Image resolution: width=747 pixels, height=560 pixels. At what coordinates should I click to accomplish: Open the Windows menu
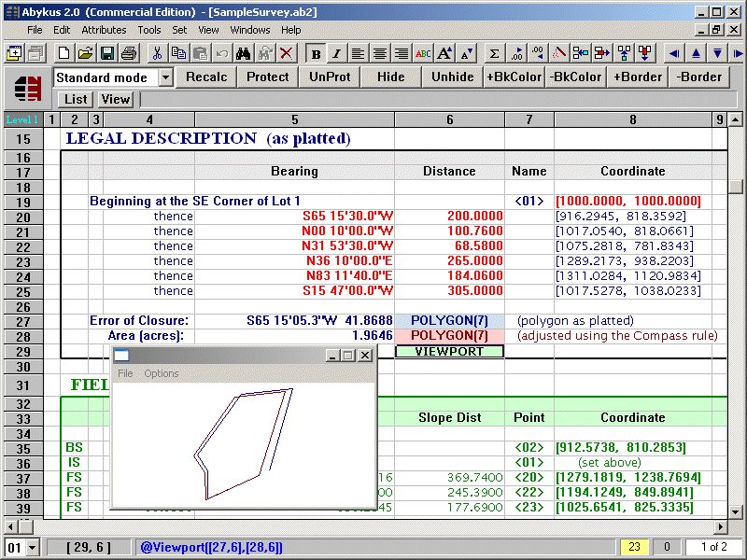[250, 30]
